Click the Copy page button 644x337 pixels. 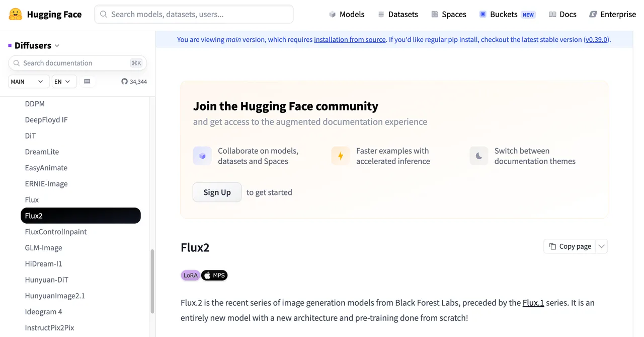(570, 246)
